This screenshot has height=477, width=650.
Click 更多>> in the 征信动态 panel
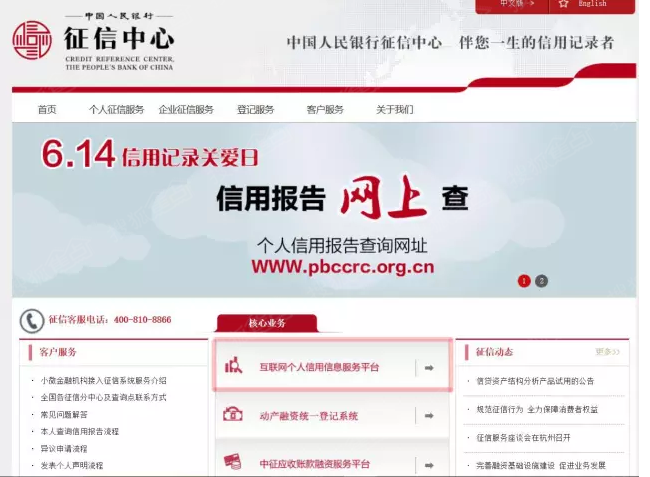point(607,352)
